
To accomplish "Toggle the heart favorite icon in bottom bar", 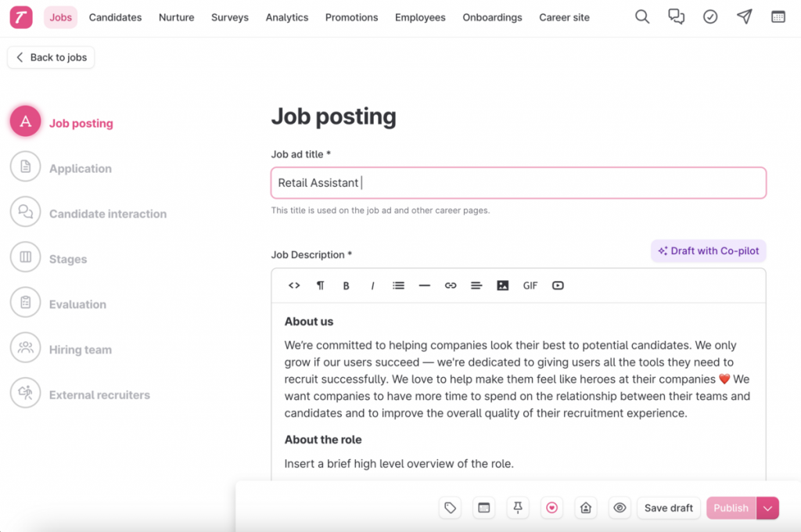I will point(551,508).
